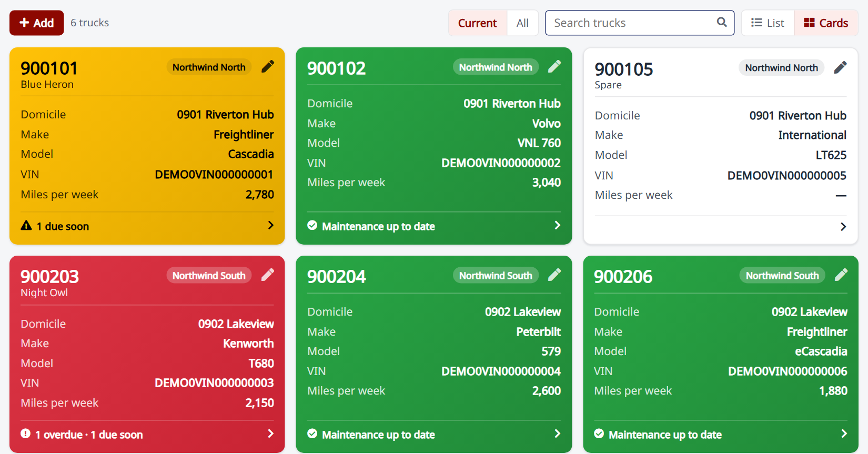The height and width of the screenshot is (454, 868).
Task: Select 'Night Owl' truck nickname
Action: (x=44, y=292)
